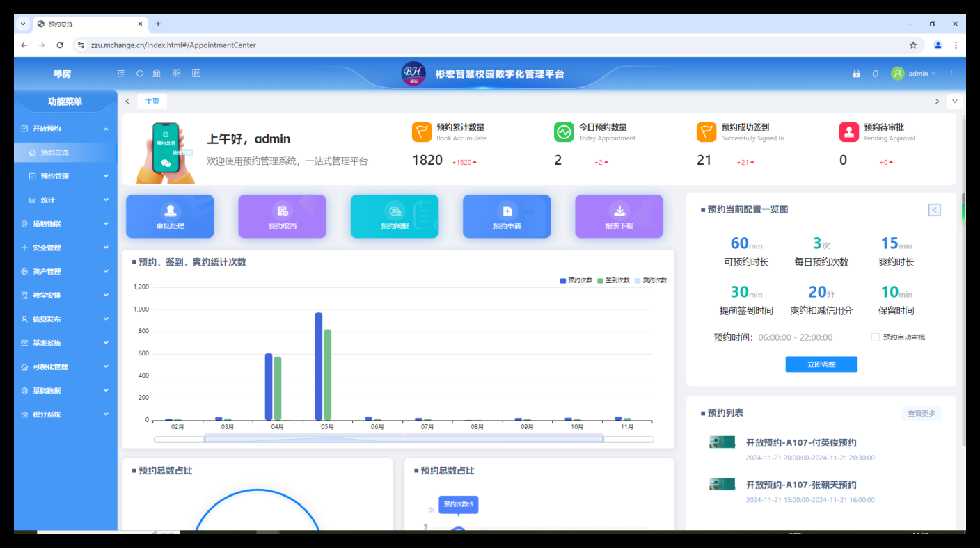Open the 审批处理 approval shortcut card
Screen dimensions: 980x548
(x=170, y=216)
